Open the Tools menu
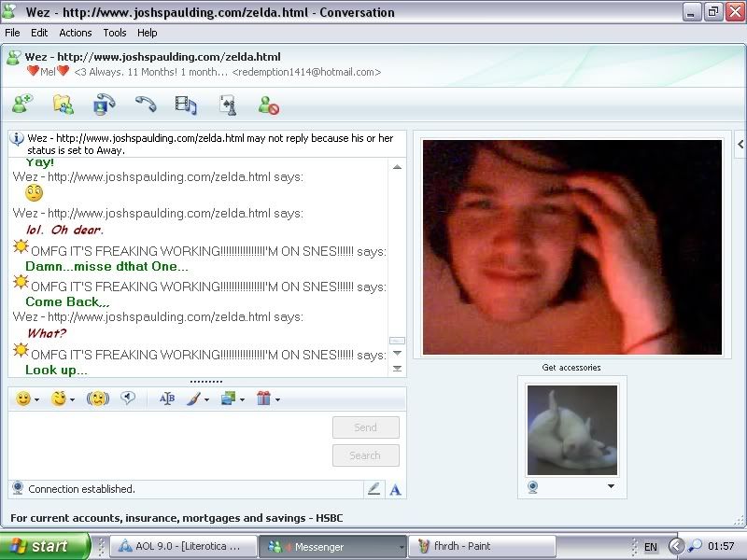747x560 pixels. coord(115,33)
